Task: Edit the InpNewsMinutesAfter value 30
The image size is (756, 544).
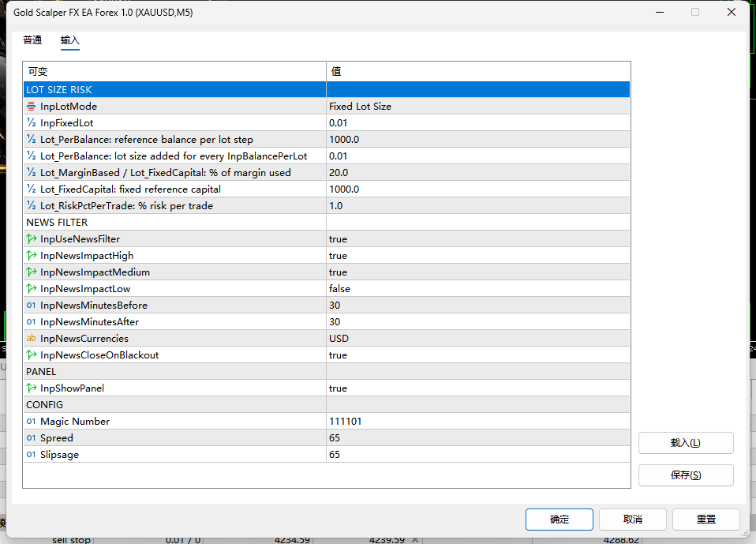Action: (x=477, y=321)
